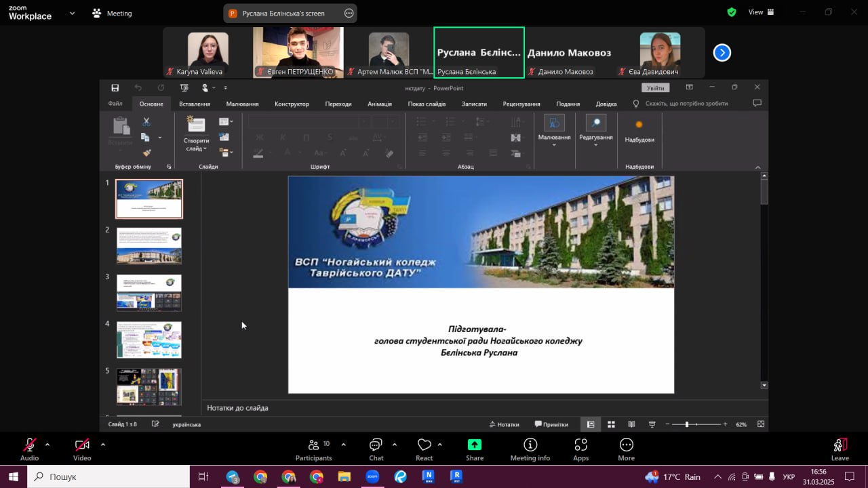The width and height of the screenshot is (868, 488).
Task: Open the Анімація ribbon tab
Action: pyautogui.click(x=380, y=104)
